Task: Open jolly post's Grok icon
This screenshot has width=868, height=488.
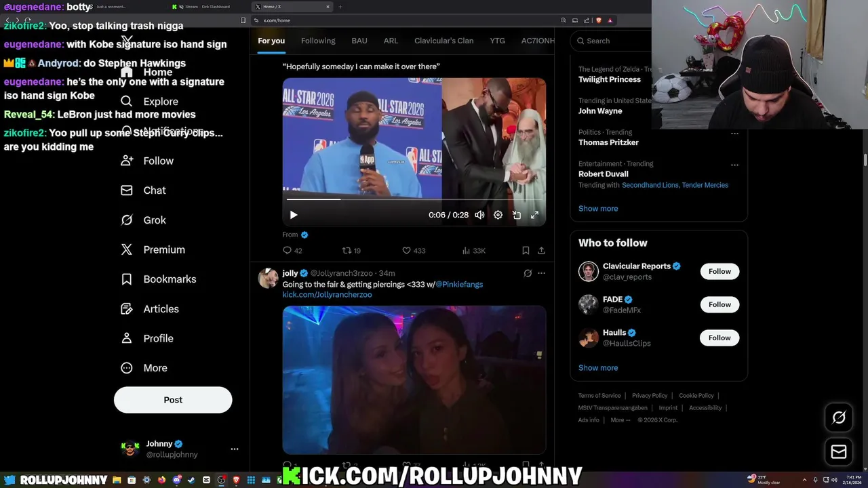Action: point(528,273)
